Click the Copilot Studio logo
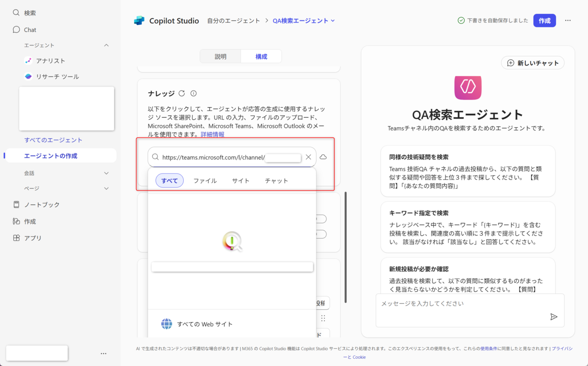 click(139, 21)
